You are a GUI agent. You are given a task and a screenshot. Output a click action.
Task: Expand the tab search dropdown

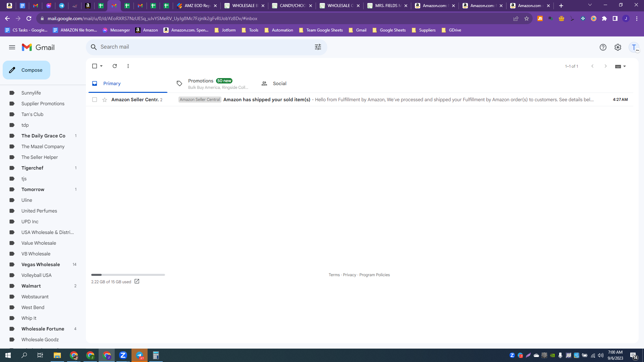tap(590, 5)
